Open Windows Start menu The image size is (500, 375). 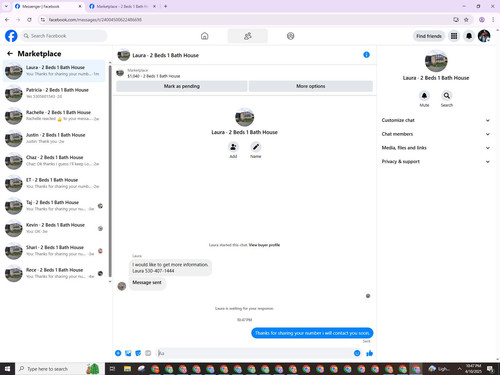pyautogui.click(x=7, y=369)
